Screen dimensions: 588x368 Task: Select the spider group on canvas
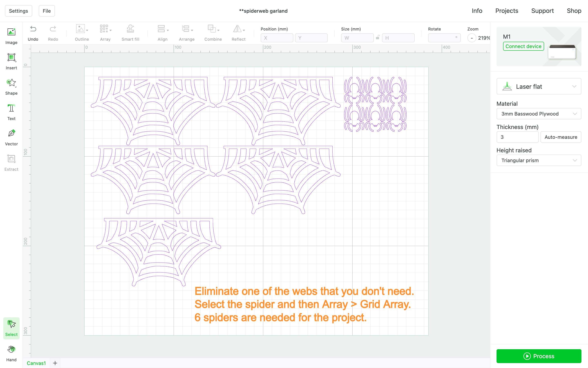375,104
